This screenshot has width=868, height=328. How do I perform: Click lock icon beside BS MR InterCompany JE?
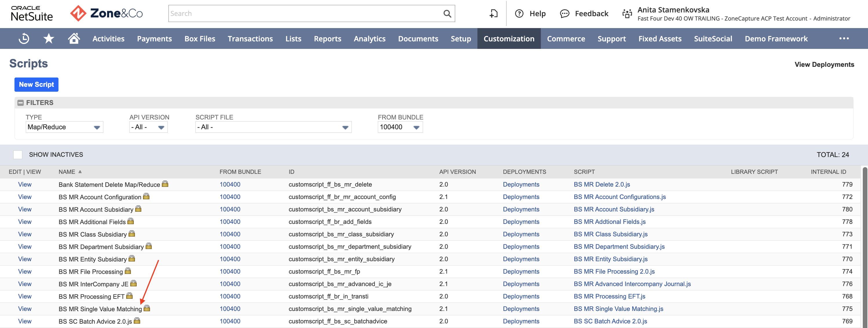(133, 283)
